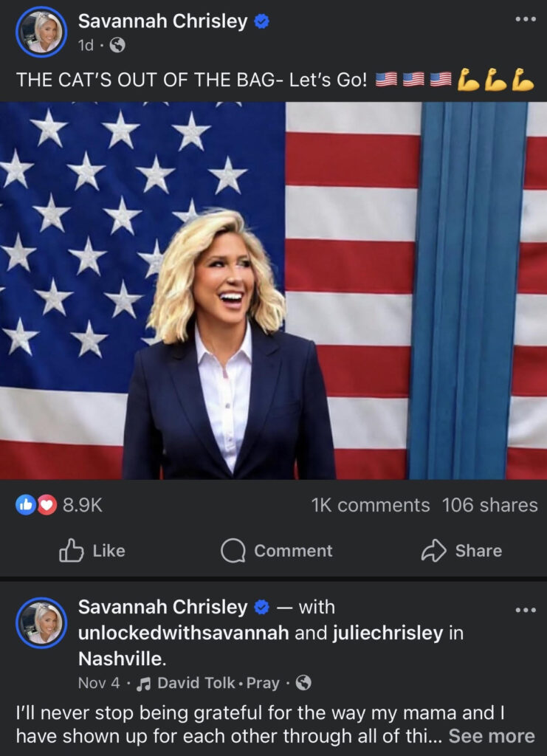View the like and heart reactions icons
The width and height of the screenshot is (547, 756).
[36, 505]
